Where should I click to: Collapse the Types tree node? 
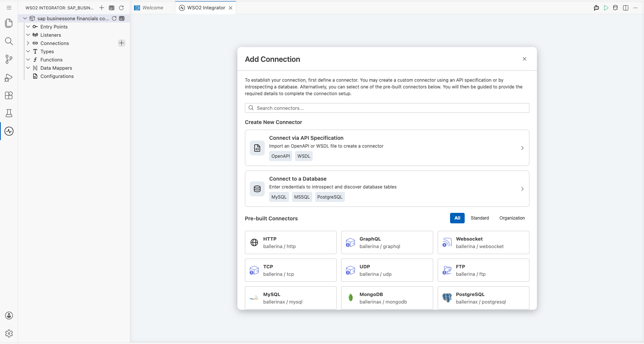coord(28,51)
